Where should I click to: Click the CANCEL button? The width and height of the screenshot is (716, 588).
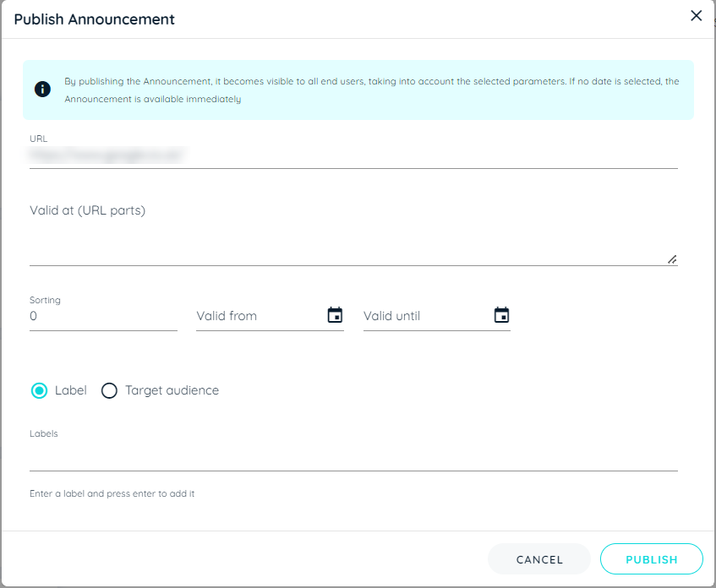pyautogui.click(x=538, y=559)
